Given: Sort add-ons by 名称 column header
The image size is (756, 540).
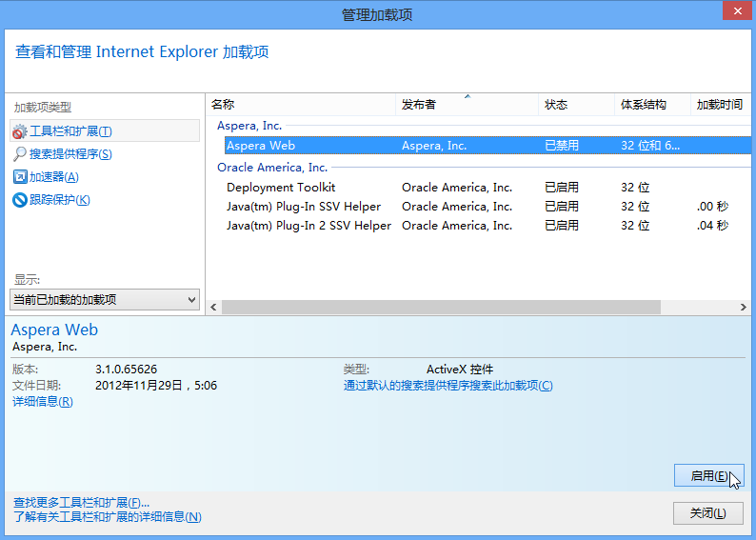Looking at the screenshot, I should tap(300, 105).
